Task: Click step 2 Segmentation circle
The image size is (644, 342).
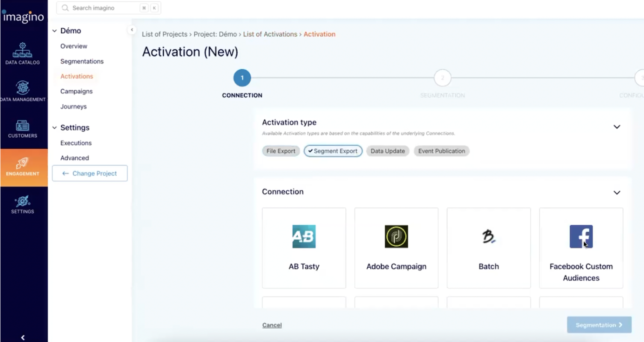Action: [443, 78]
